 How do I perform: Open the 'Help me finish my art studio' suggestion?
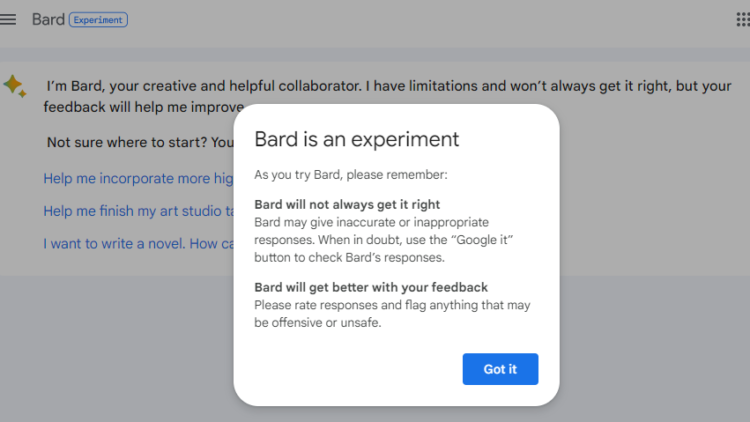click(138, 211)
